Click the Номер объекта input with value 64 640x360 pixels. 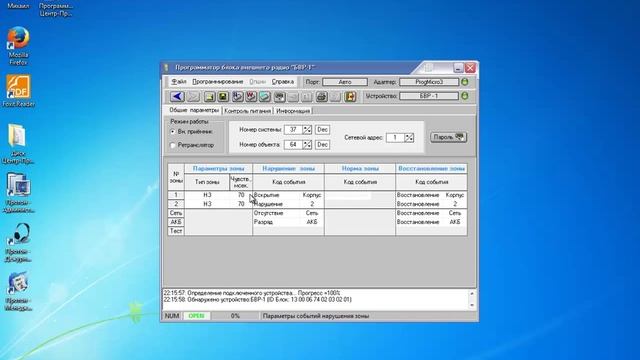click(x=293, y=144)
